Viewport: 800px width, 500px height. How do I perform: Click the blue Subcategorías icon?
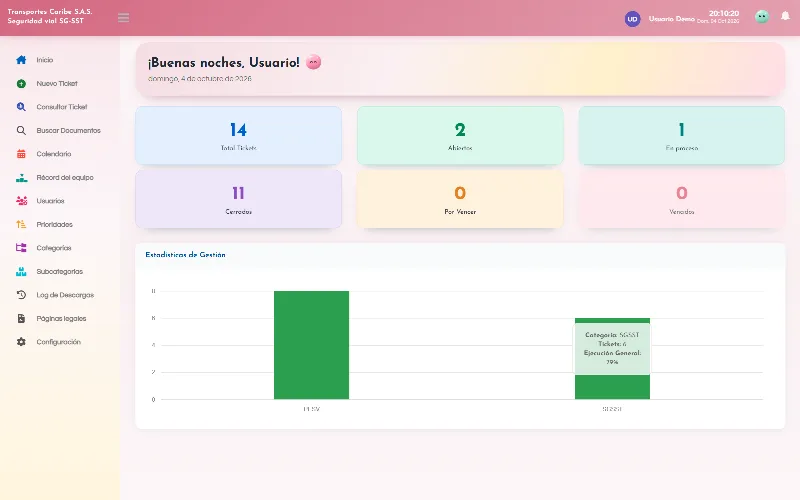[x=21, y=271]
